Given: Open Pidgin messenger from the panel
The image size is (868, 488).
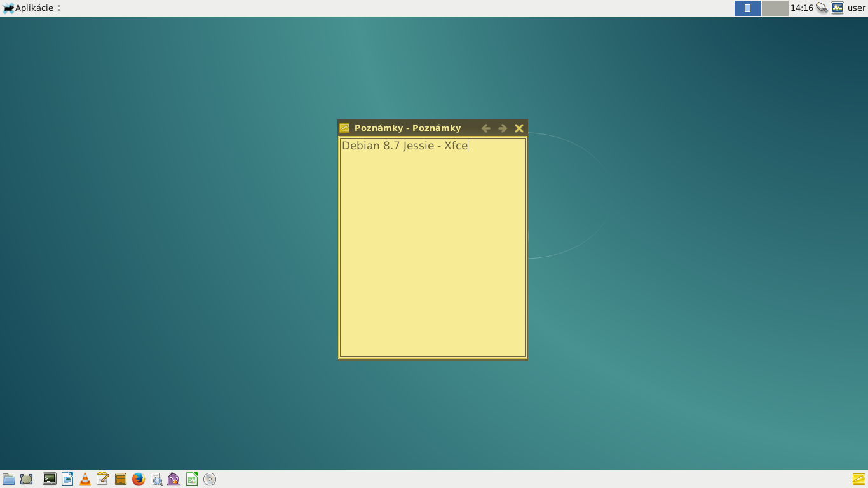Looking at the screenshot, I should pyautogui.click(x=174, y=479).
